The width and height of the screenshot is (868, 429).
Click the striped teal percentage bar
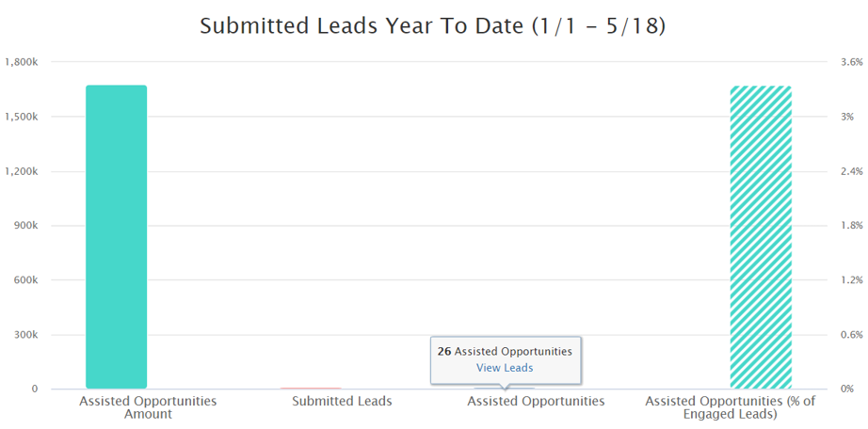pyautogui.click(x=761, y=237)
